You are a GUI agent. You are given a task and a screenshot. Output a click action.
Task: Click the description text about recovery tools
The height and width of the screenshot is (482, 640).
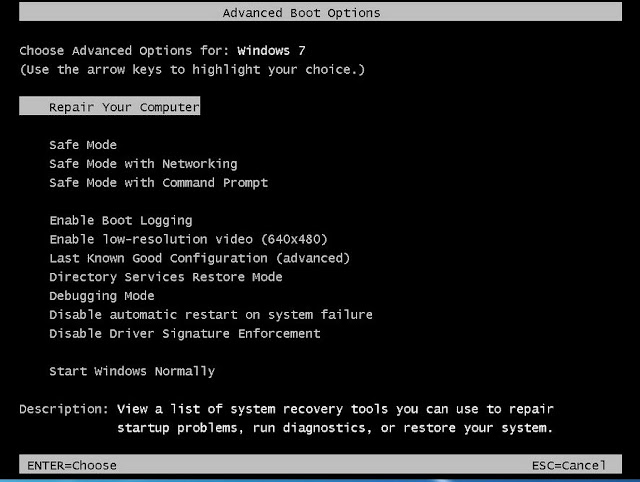pos(334,419)
